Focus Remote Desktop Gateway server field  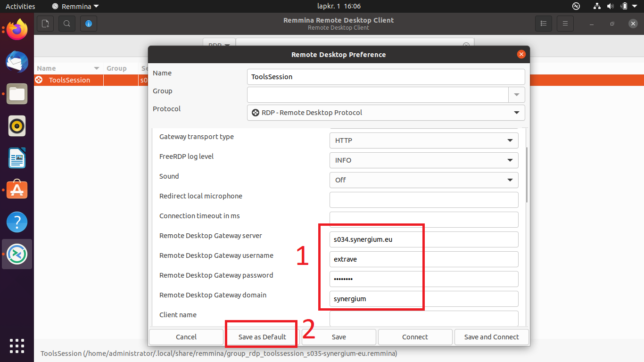(x=424, y=239)
